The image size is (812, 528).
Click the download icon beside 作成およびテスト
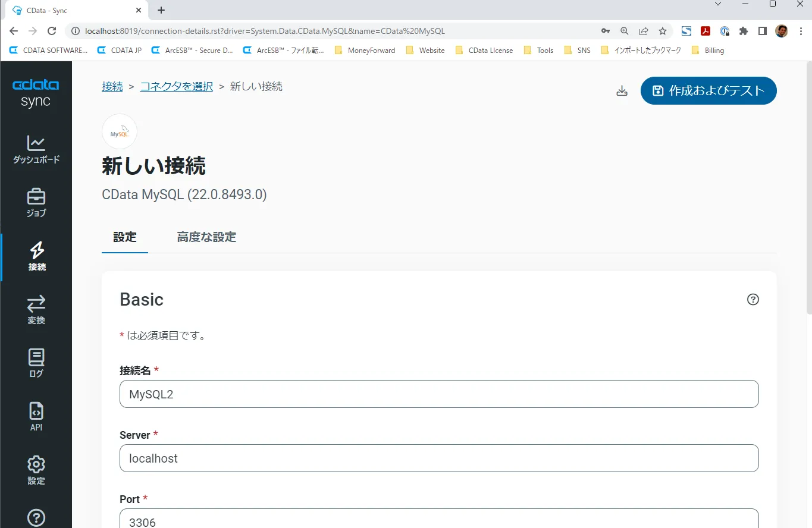622,90
